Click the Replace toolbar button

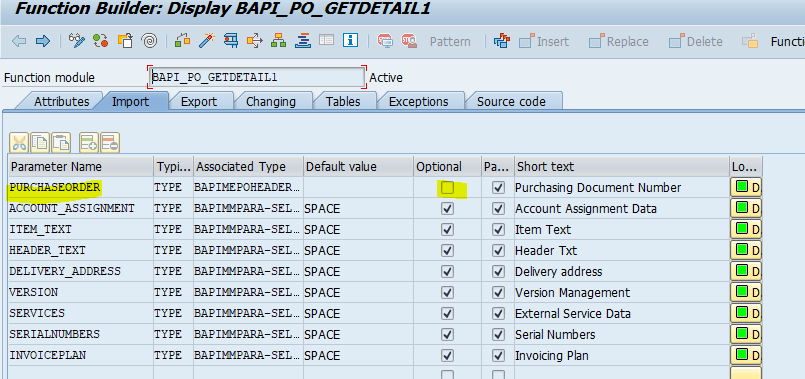click(x=619, y=41)
